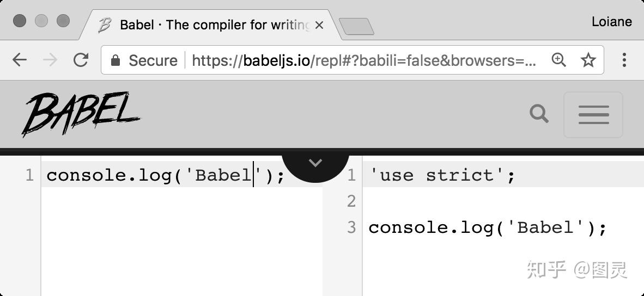The height and width of the screenshot is (296, 644).
Task: Click the Secure padlock icon
Action: [x=115, y=60]
